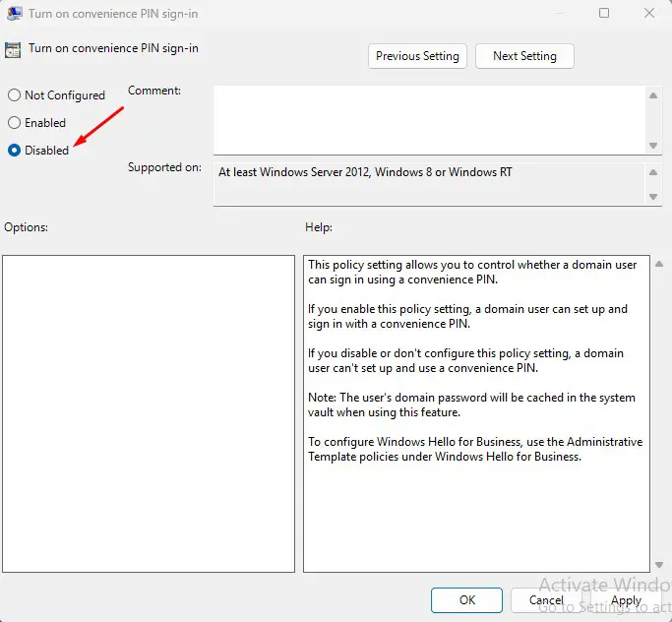Click the 'Supported on:' label
The width and height of the screenshot is (672, 622).
(164, 167)
